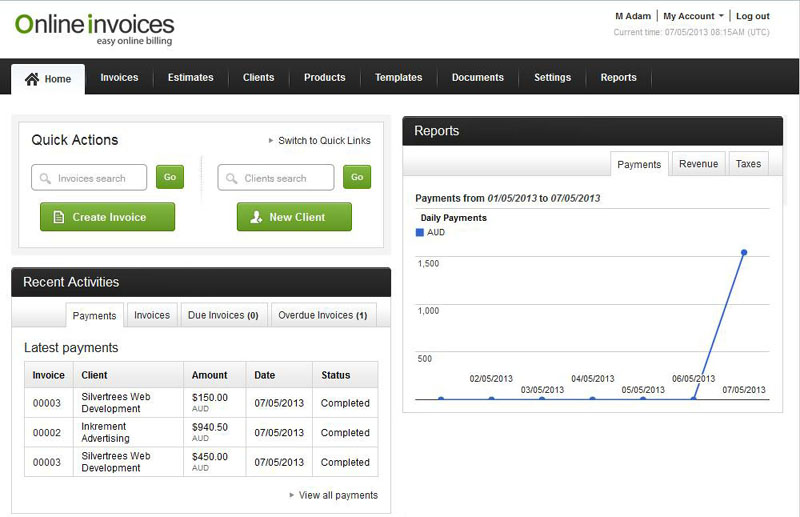Click the magnifier icon in Invoices search
Viewport: 800px width, 517px height.
coord(46,178)
